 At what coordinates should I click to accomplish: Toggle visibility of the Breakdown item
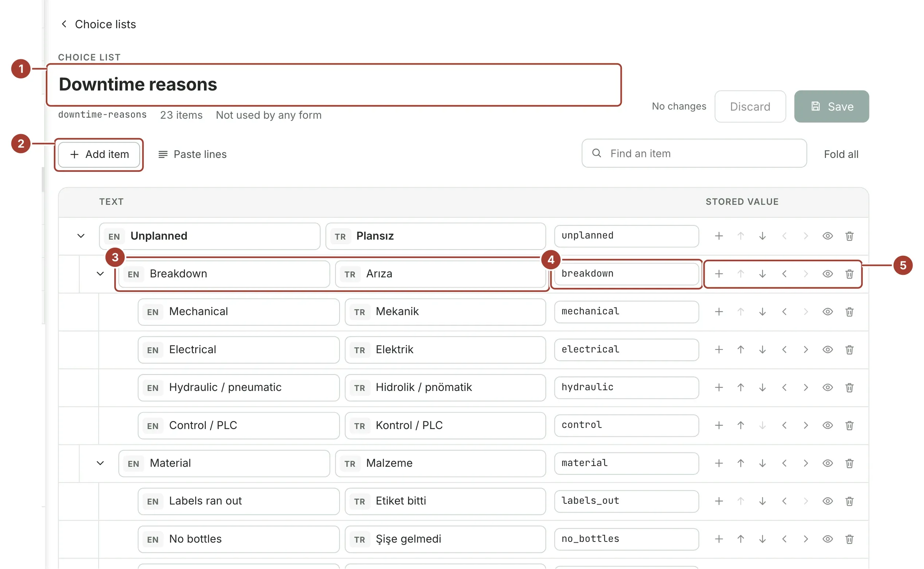coord(827,274)
